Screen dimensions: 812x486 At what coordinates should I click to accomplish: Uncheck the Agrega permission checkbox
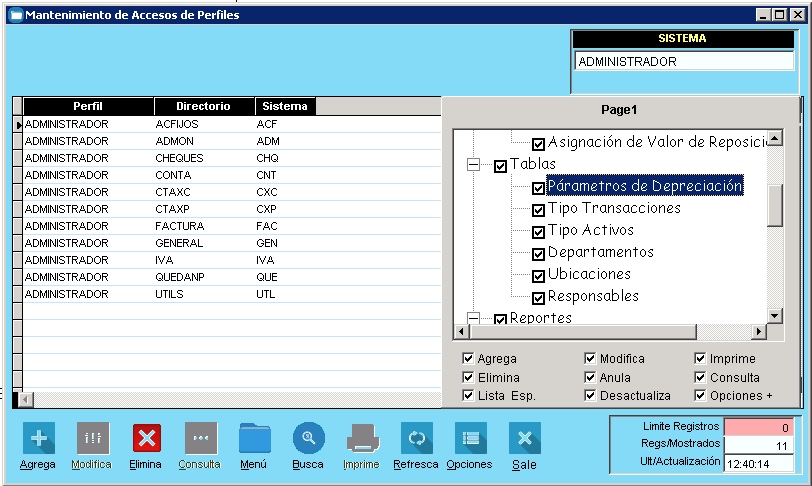[x=468, y=359]
